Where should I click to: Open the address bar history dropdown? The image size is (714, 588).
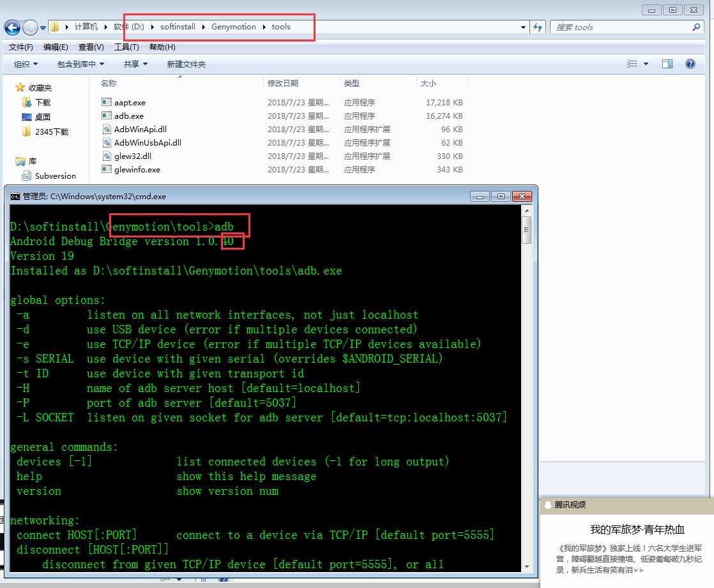tap(523, 27)
